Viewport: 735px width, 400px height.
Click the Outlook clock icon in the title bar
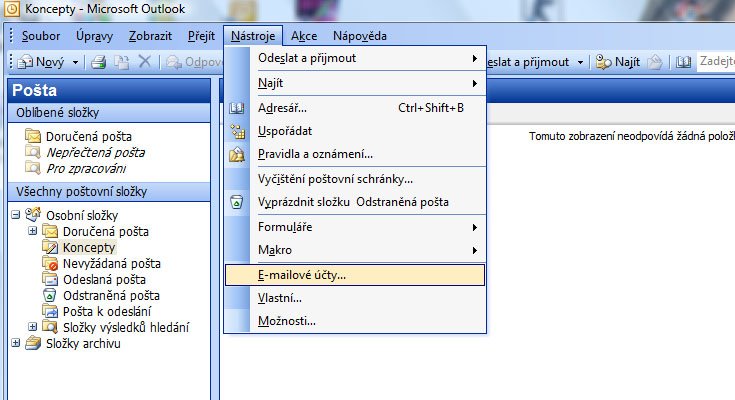click(x=11, y=8)
